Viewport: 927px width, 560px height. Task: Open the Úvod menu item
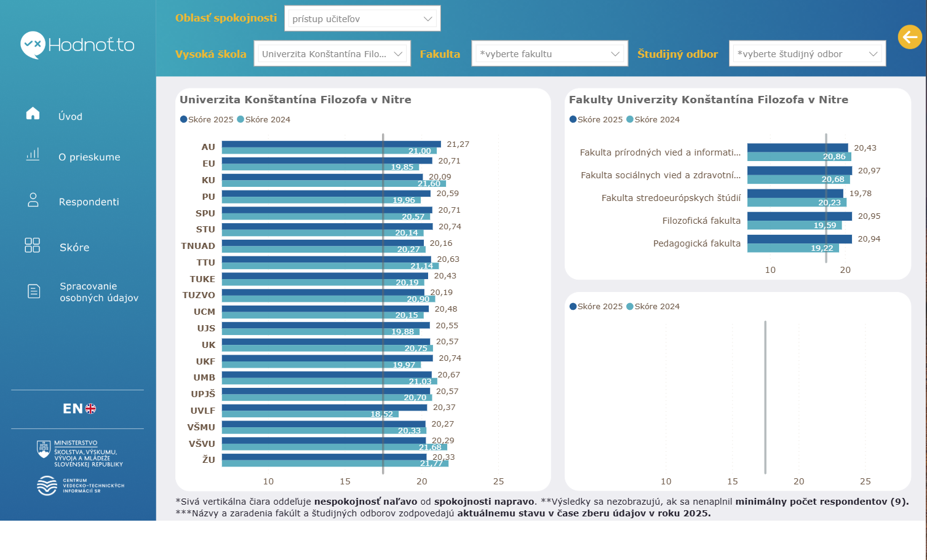[70, 117]
